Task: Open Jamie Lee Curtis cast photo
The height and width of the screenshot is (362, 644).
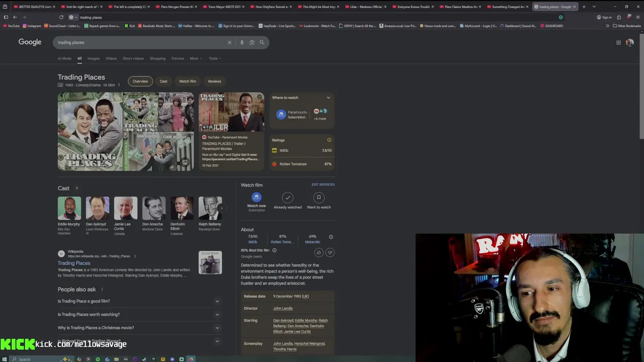Action: coord(125,208)
